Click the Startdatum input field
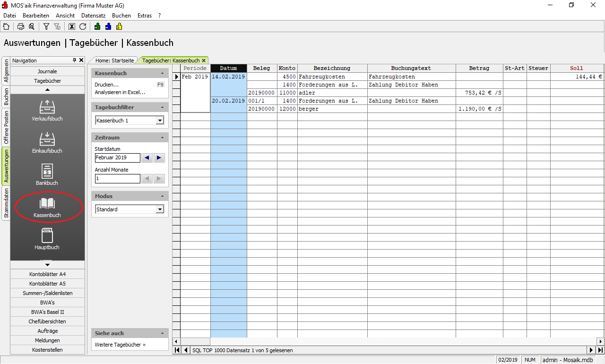The width and height of the screenshot is (605, 364). click(117, 158)
